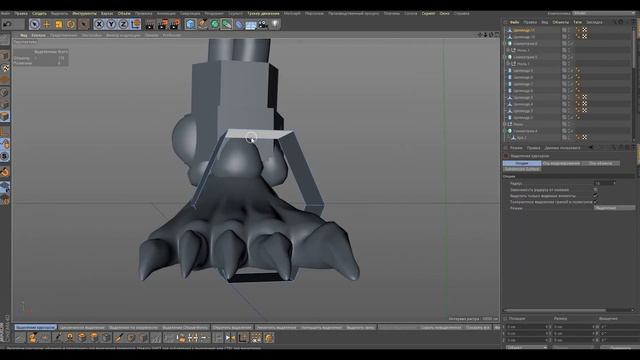Click the viewport zoom icon
The height and width of the screenshot is (360, 640).
(485, 35)
